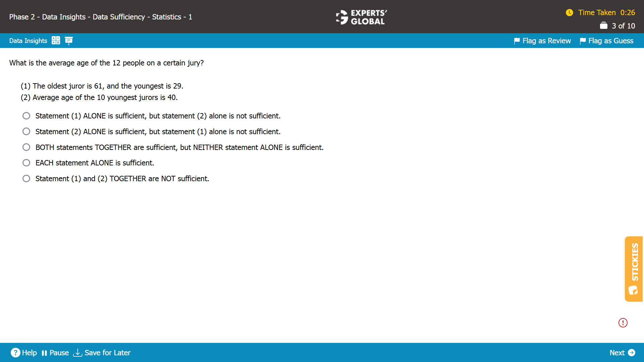Select answer EACH statement ALONE is sufficient
Viewport: 644px width, 362px height.
click(x=26, y=163)
